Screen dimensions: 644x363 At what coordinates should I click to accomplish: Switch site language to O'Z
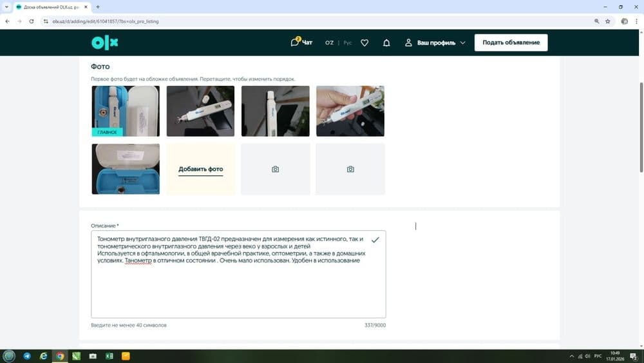329,43
